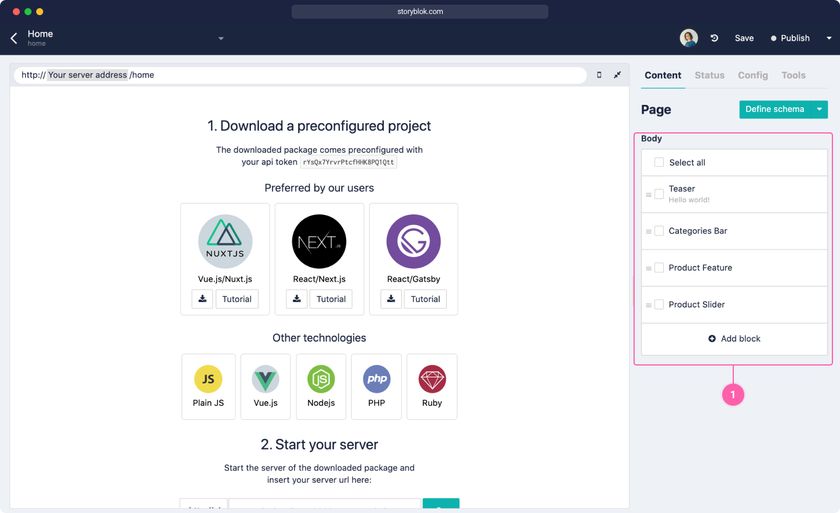
Task: Choose the Plain JS technology card
Action: pos(208,386)
